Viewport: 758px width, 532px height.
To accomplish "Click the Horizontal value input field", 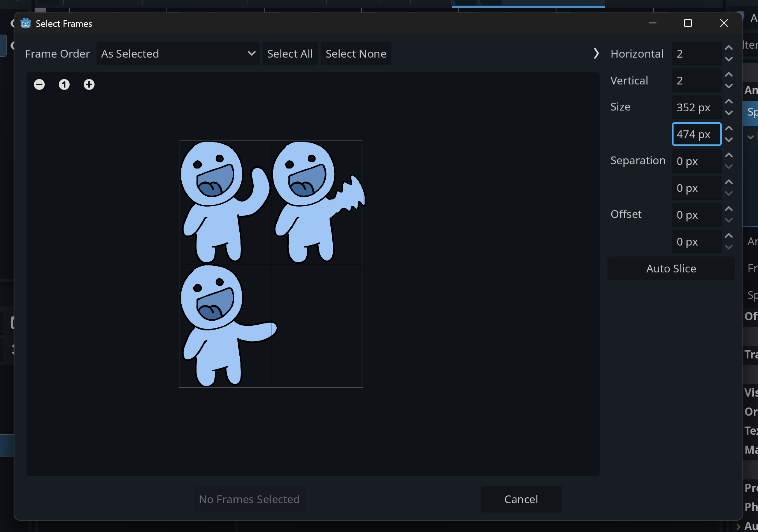I will [x=696, y=54].
